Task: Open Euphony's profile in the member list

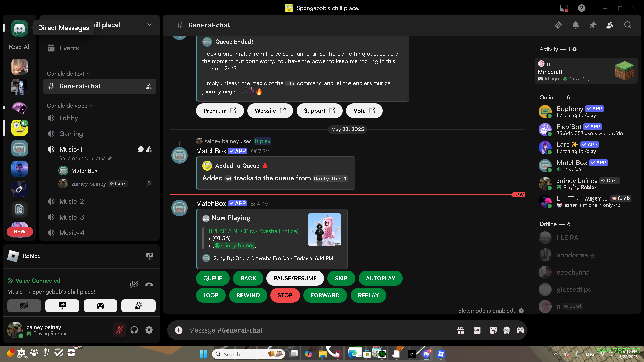Action: pyautogui.click(x=586, y=112)
